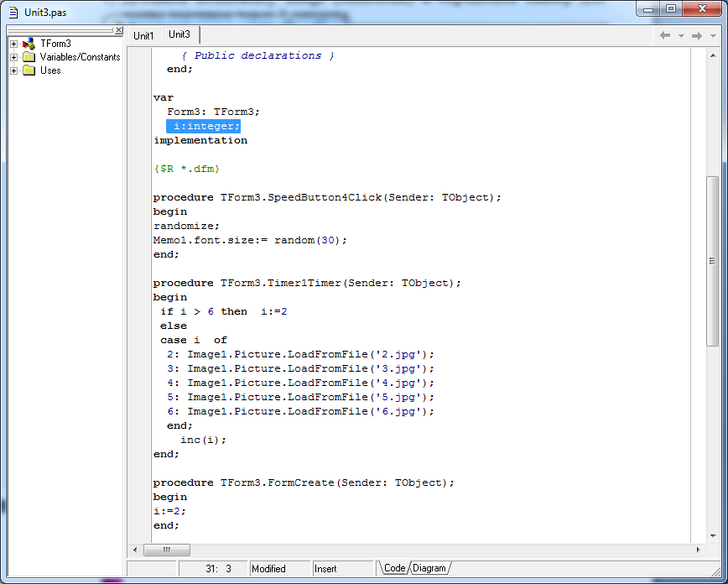Minimize the Unit3.pas window
Viewport: 728px width, 584px height.
[648, 9]
